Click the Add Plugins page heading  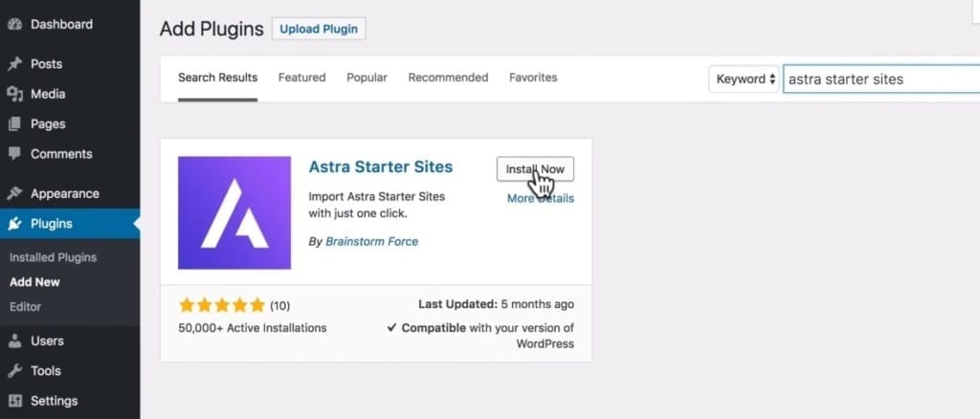(212, 29)
